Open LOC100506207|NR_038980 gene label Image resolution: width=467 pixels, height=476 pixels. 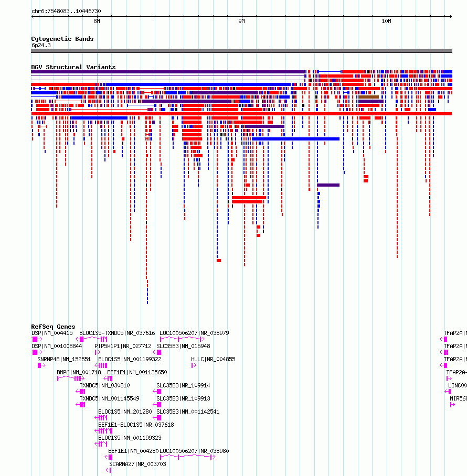194,451
